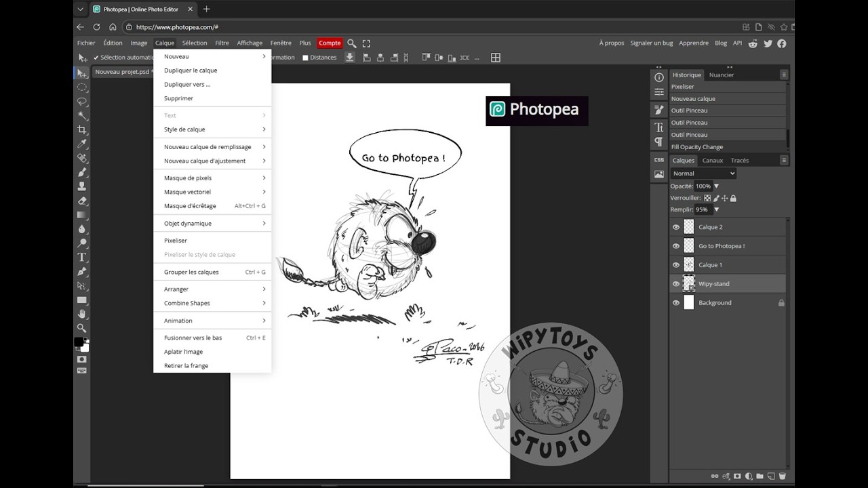Select the Type tool (T)
868x488 pixels.
[x=82, y=257]
